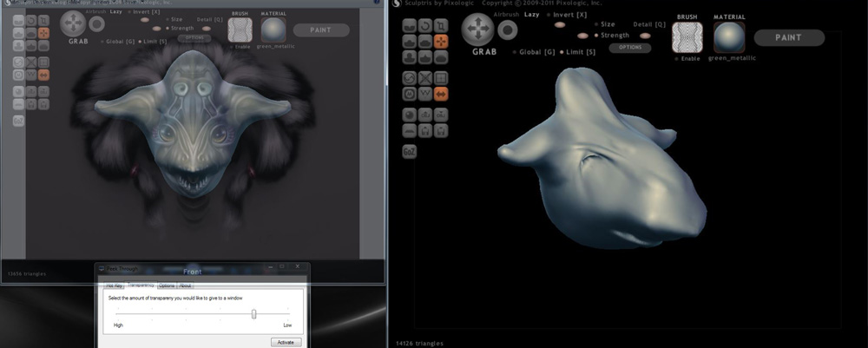The image size is (868, 348).
Task: Toggle Wireframe icon in gray-sculpt window
Action: 425,94
